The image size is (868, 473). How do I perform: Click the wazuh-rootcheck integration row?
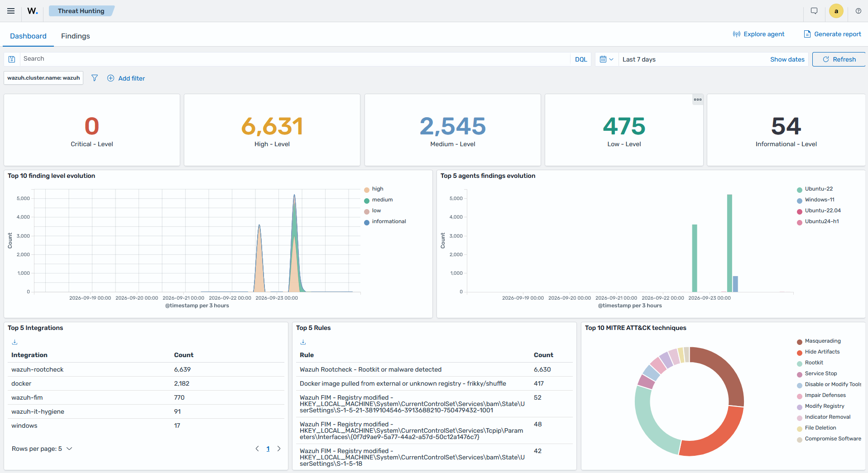(x=146, y=369)
